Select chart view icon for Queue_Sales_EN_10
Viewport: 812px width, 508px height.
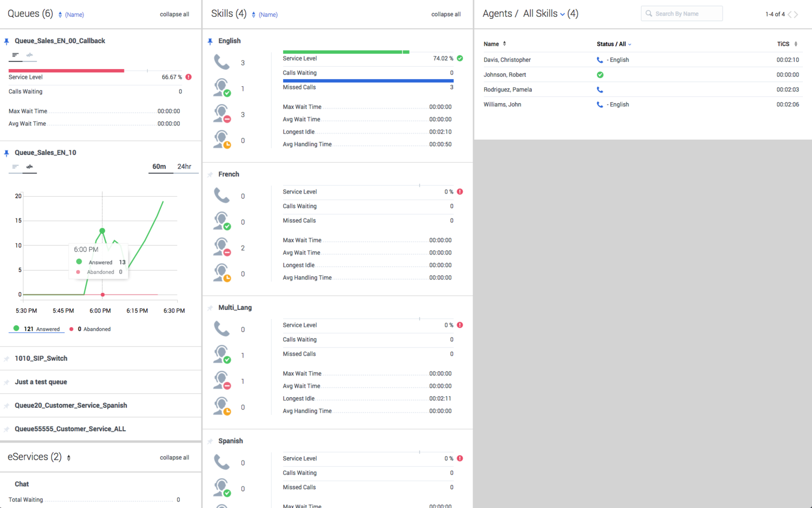[29, 167]
